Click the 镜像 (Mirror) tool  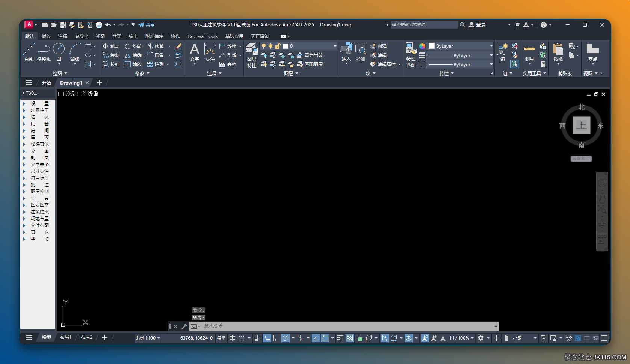(133, 55)
